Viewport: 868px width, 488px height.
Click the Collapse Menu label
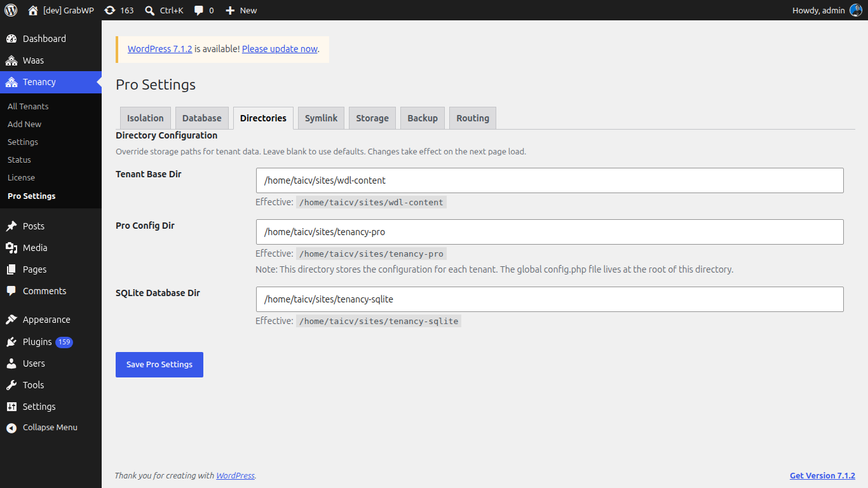pyautogui.click(x=50, y=428)
